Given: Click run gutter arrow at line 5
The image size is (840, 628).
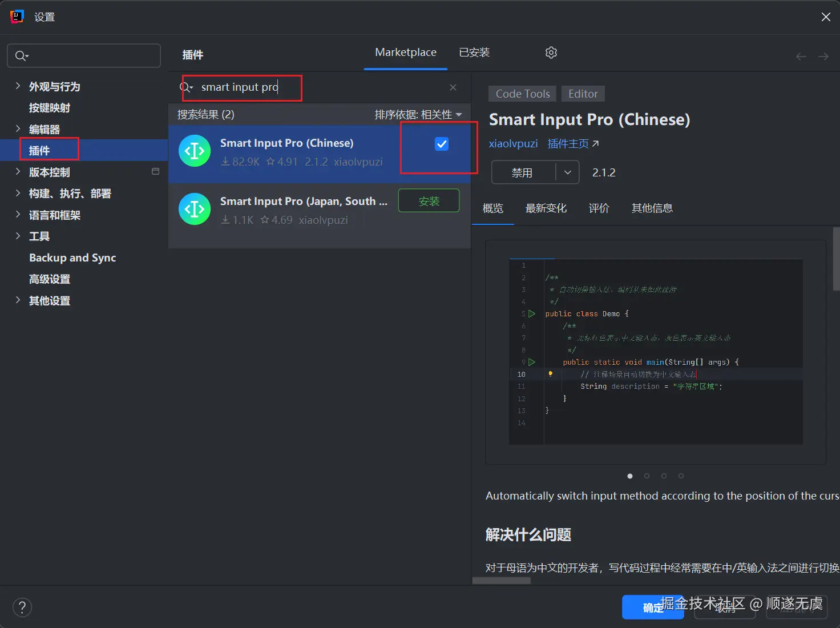Looking at the screenshot, I should tap(532, 313).
